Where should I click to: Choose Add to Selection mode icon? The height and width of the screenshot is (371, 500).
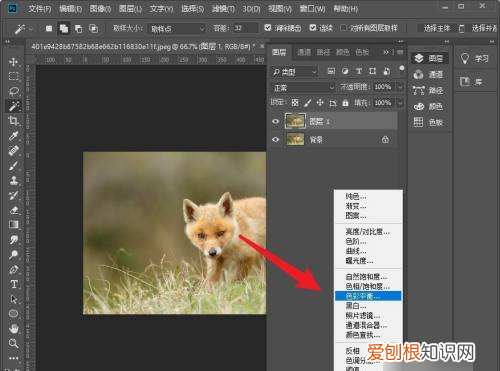click(64, 29)
